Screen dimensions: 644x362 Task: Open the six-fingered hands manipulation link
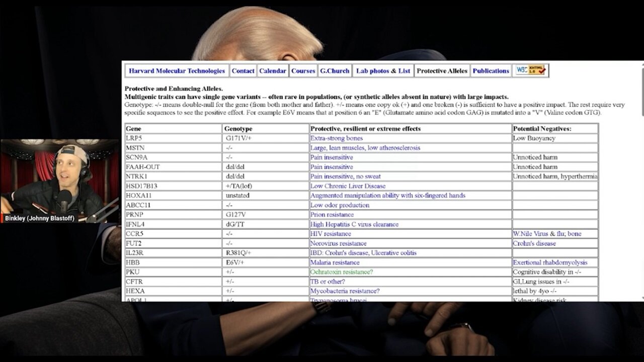[388, 196]
